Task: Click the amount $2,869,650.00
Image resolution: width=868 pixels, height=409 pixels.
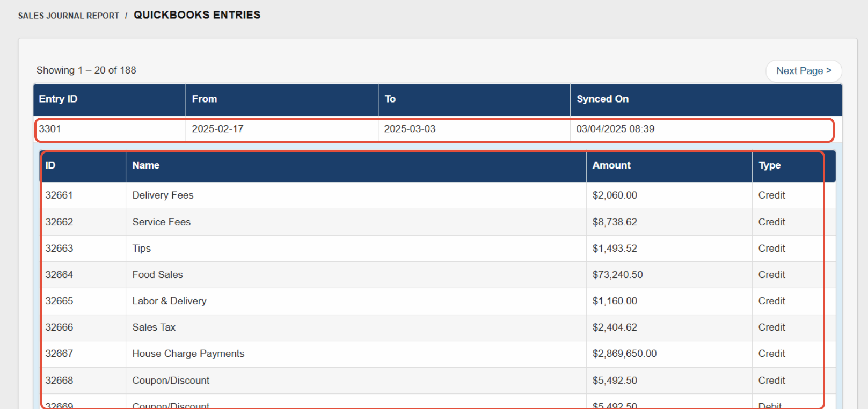Action: [x=624, y=354]
